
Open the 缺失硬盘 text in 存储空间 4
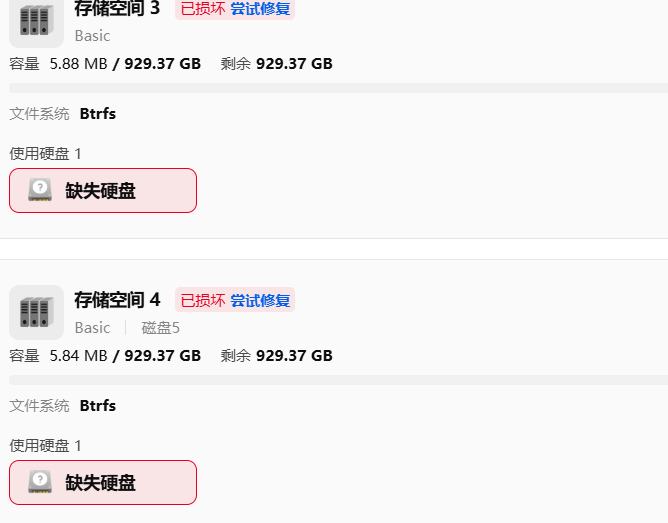pos(100,483)
